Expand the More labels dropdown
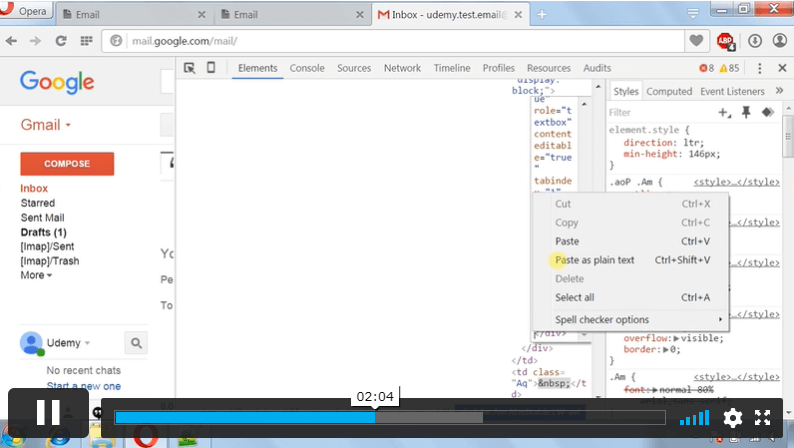Screen dimensions: 794x448 pos(36,275)
